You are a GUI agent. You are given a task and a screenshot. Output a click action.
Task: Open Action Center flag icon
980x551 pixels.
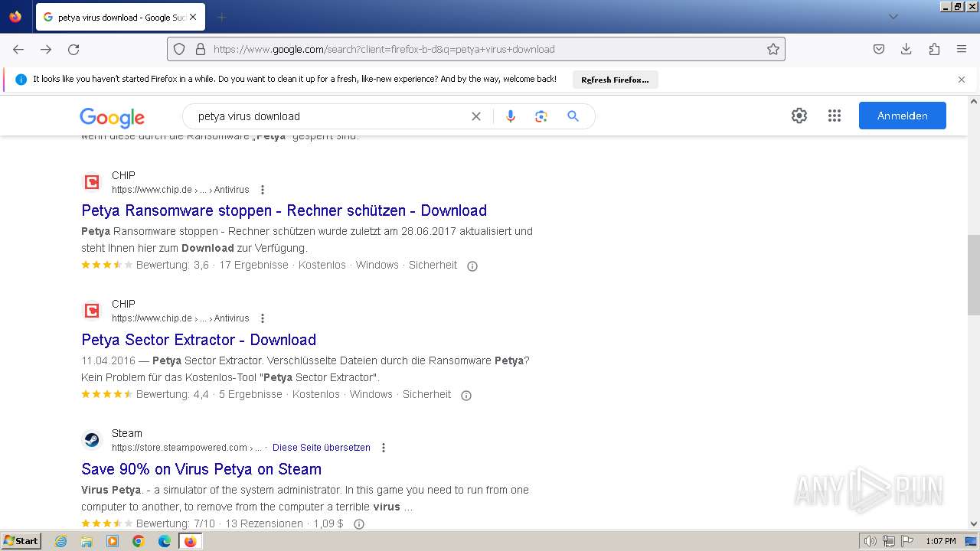click(908, 541)
